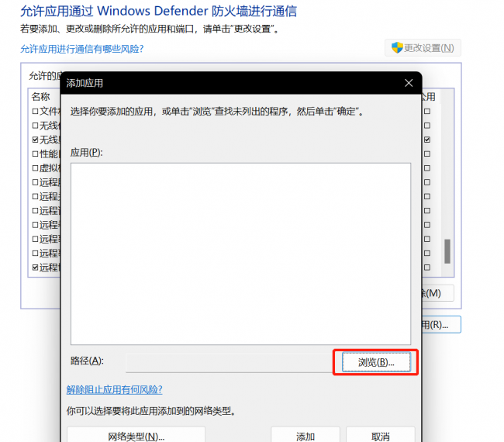Click inside the 应用(P) list box
The height and width of the screenshot is (442, 504).
point(240,254)
